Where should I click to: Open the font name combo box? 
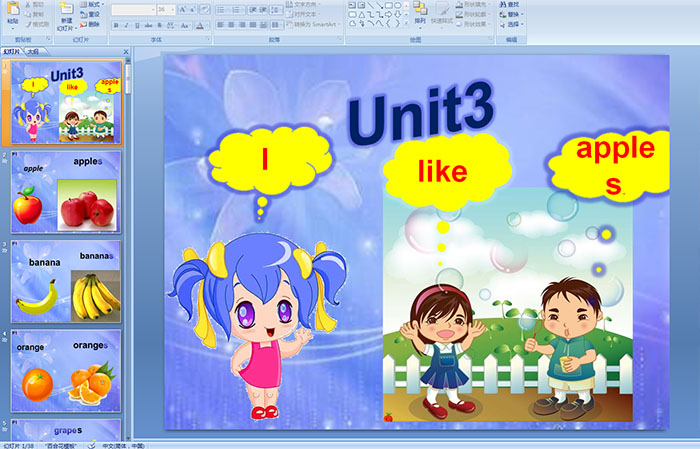tap(133, 10)
